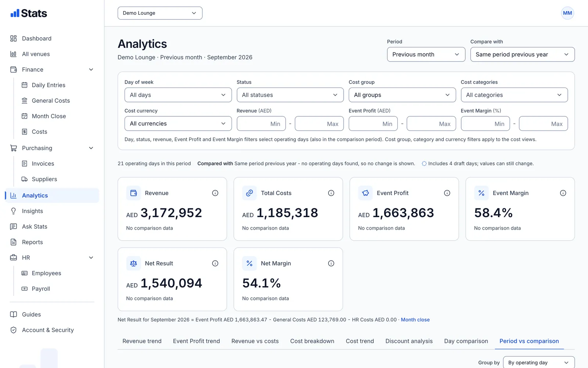
Task: Switch to the Discount analysis tab
Action: pos(409,341)
